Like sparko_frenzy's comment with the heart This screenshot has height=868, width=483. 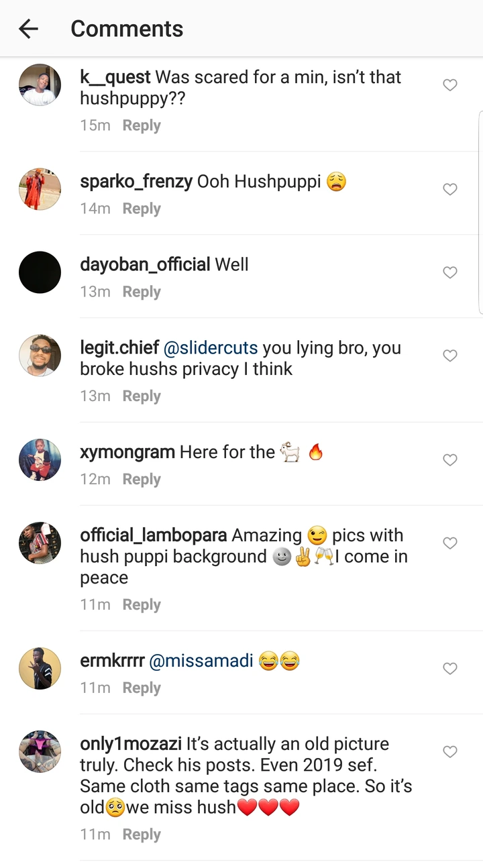450,189
